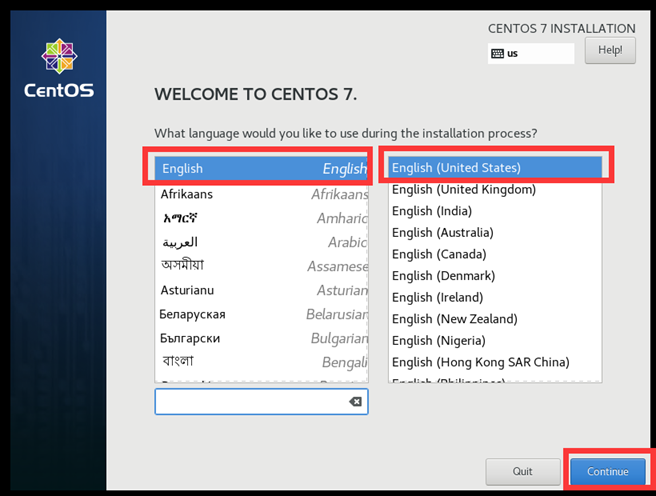The width and height of the screenshot is (656, 496).
Task: Choose English (Australia) locale
Action: click(495, 233)
